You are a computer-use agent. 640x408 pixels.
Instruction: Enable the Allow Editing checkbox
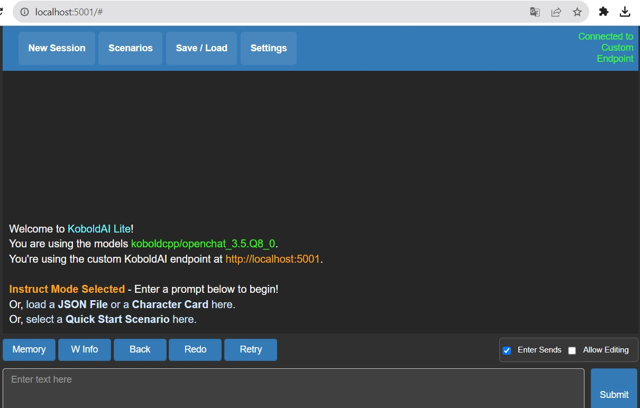pos(572,350)
